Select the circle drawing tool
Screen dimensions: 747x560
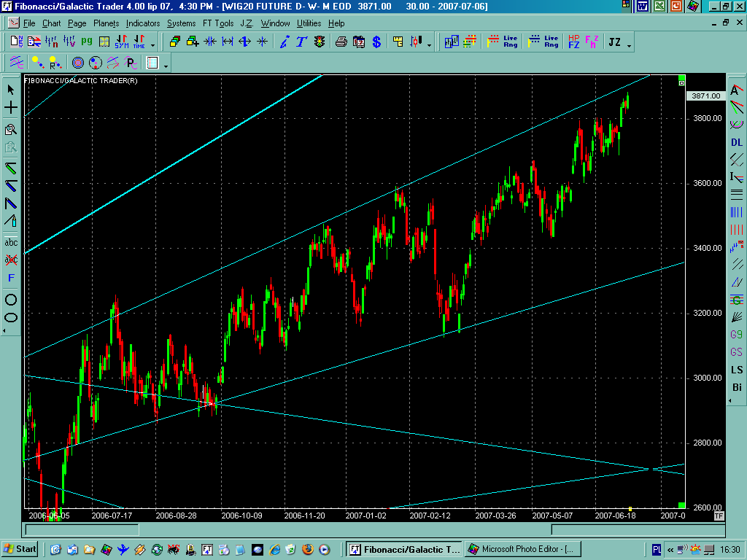(11, 299)
